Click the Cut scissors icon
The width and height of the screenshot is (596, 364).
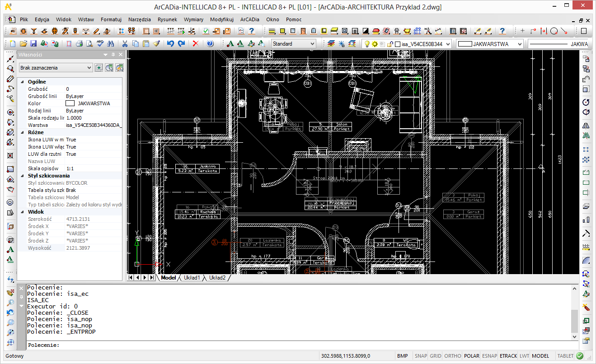point(125,44)
